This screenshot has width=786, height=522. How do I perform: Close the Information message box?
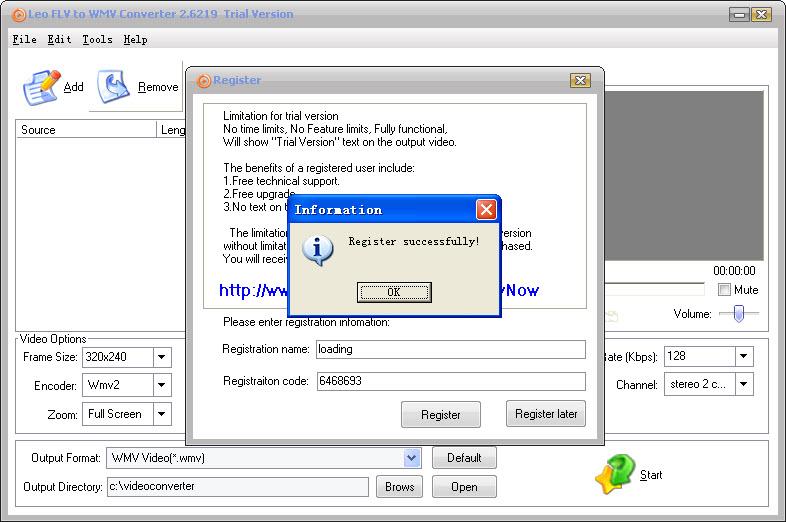click(x=486, y=209)
